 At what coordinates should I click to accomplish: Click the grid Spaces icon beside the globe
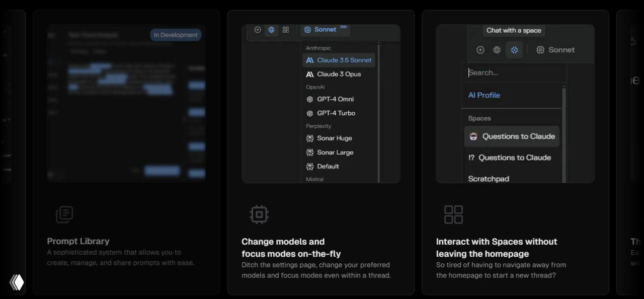(286, 30)
